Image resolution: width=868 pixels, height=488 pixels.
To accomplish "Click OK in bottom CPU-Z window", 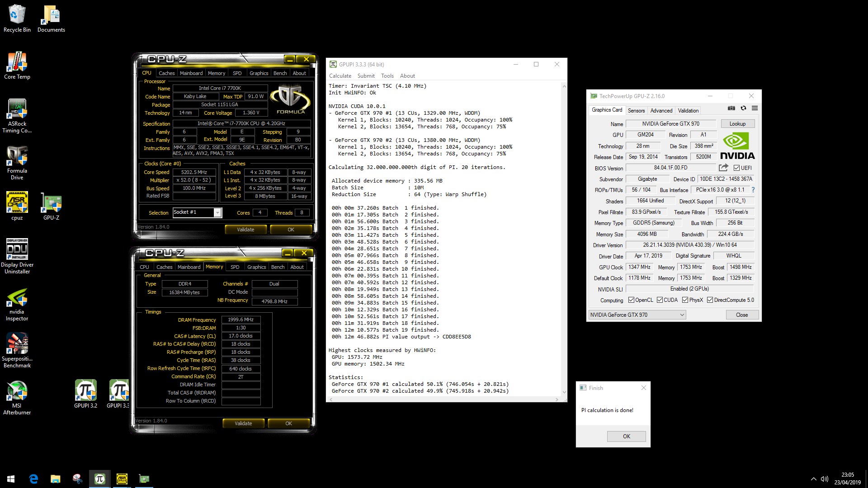I will [x=288, y=423].
